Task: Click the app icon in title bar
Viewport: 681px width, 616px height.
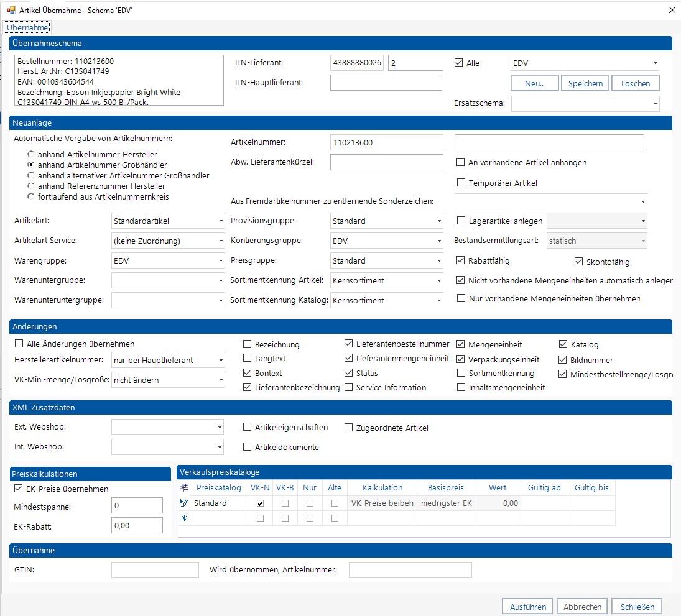Action: point(11,9)
